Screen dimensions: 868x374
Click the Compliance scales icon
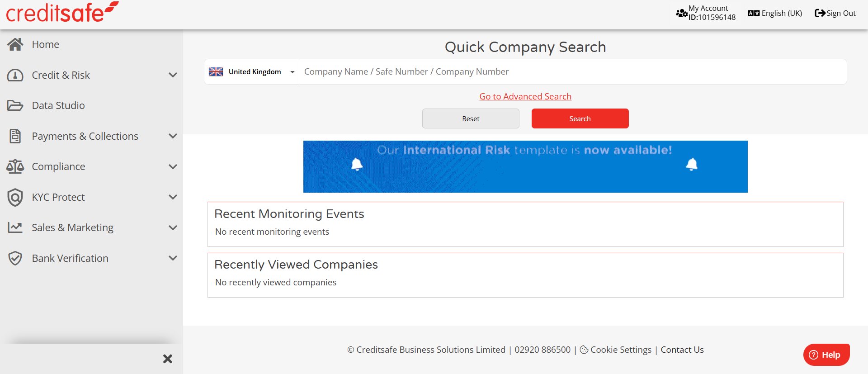click(15, 166)
